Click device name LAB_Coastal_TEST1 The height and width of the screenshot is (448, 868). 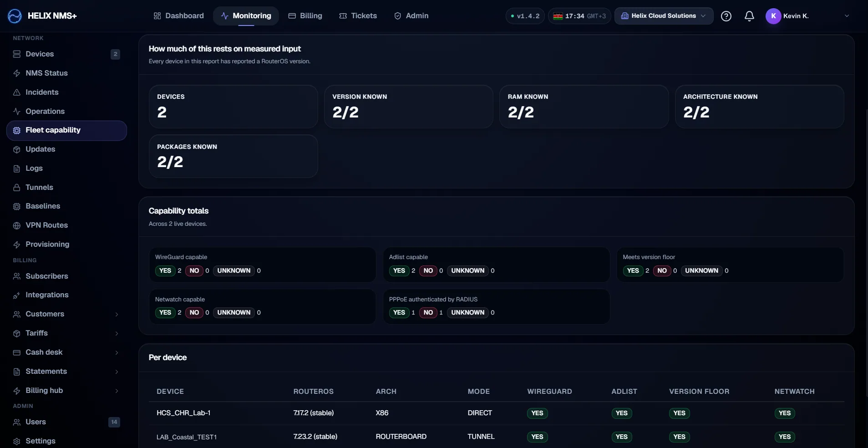coord(187,437)
